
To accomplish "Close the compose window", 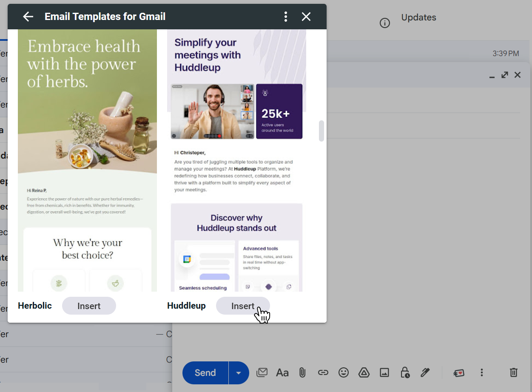I will coord(518,75).
